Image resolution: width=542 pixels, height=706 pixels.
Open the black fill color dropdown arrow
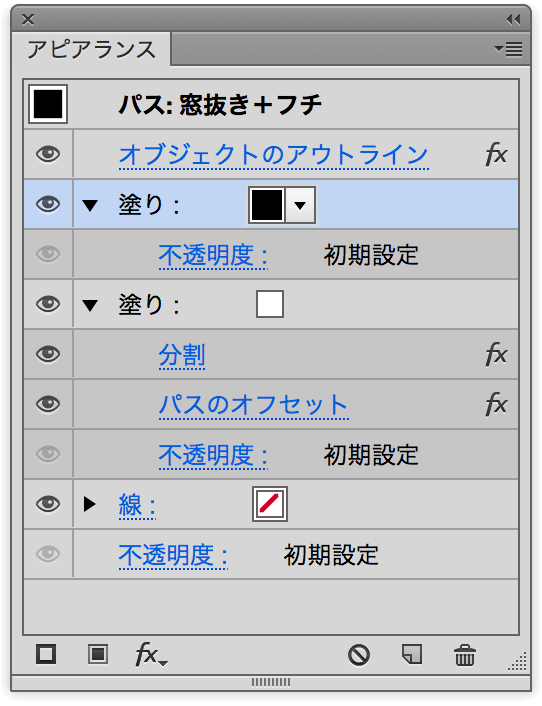(300, 205)
